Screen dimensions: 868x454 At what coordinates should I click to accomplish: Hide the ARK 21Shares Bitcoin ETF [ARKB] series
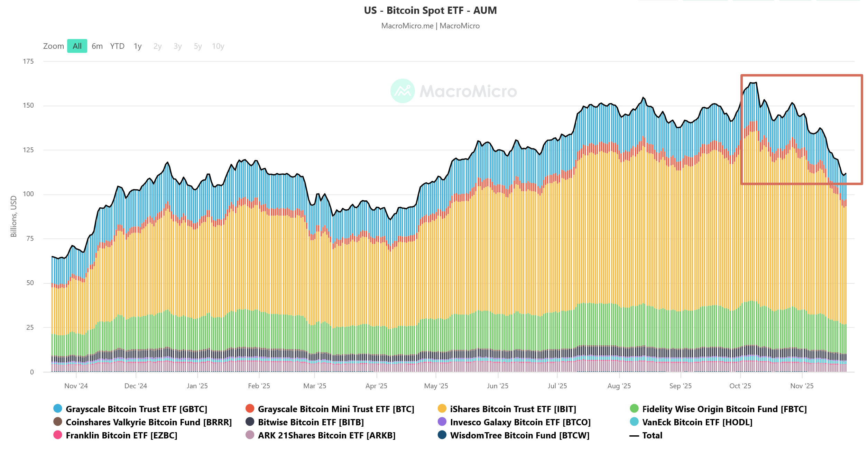point(327,436)
